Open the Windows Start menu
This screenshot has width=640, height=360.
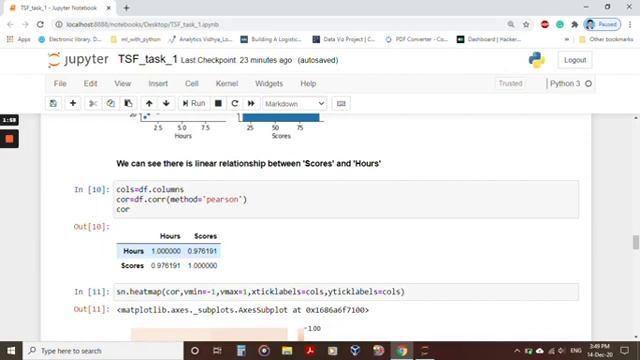pos(11,351)
